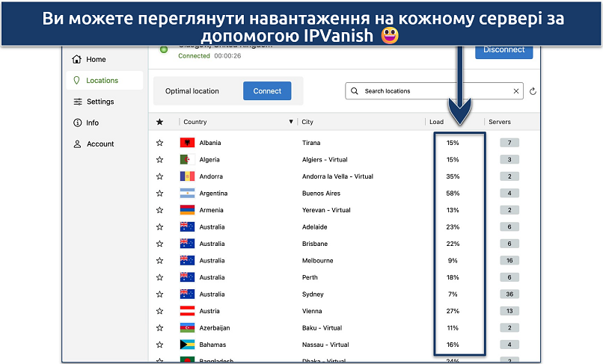This screenshot has width=603, height=364.
Task: Open Tirana's 7 servers badge
Action: pyautogui.click(x=509, y=143)
